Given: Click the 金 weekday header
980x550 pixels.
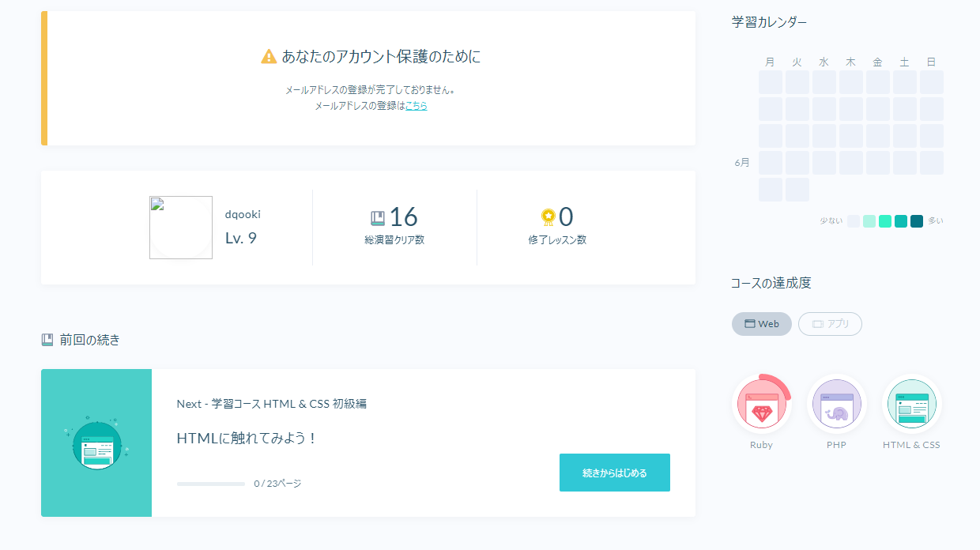Looking at the screenshot, I should [877, 62].
